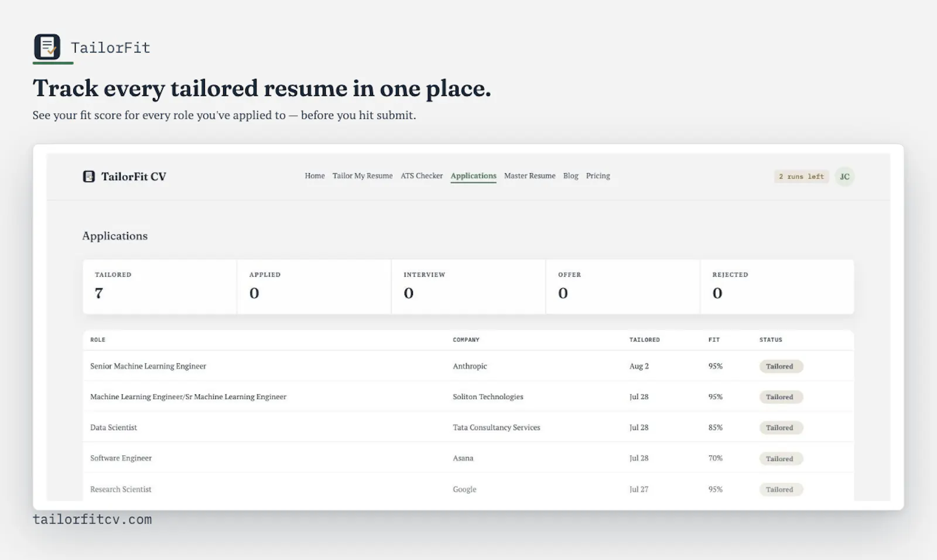Click the tailorfitcv.com URL text
This screenshot has width=937, height=560.
point(93,520)
